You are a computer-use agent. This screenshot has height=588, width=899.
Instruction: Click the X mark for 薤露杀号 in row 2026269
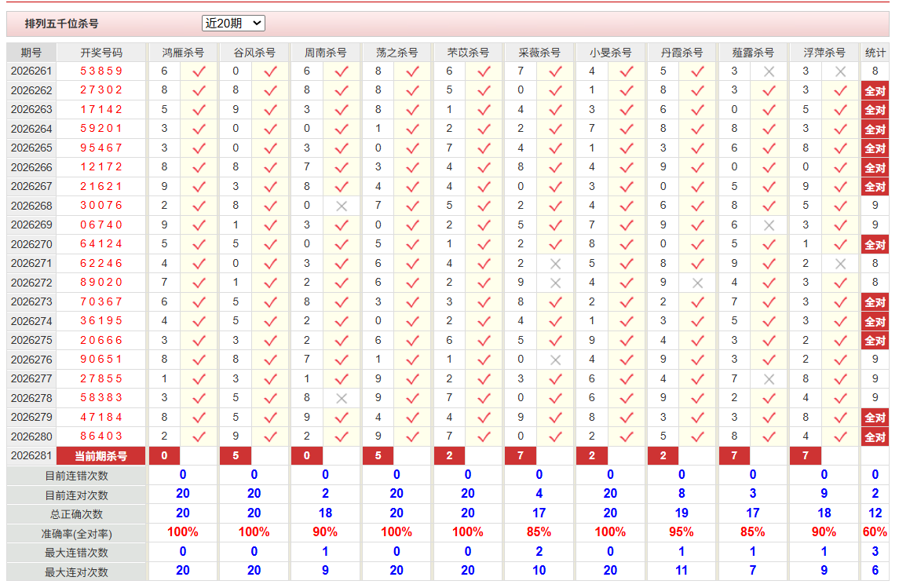[769, 225]
